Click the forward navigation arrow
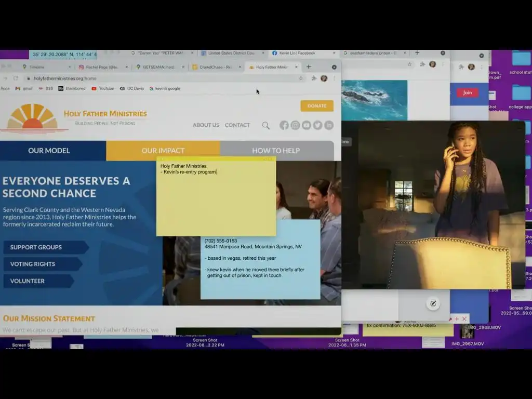532x399 pixels. click(x=5, y=78)
